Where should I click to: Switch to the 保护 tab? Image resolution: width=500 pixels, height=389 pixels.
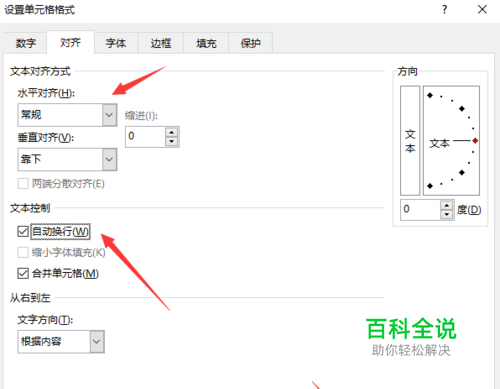tap(251, 43)
